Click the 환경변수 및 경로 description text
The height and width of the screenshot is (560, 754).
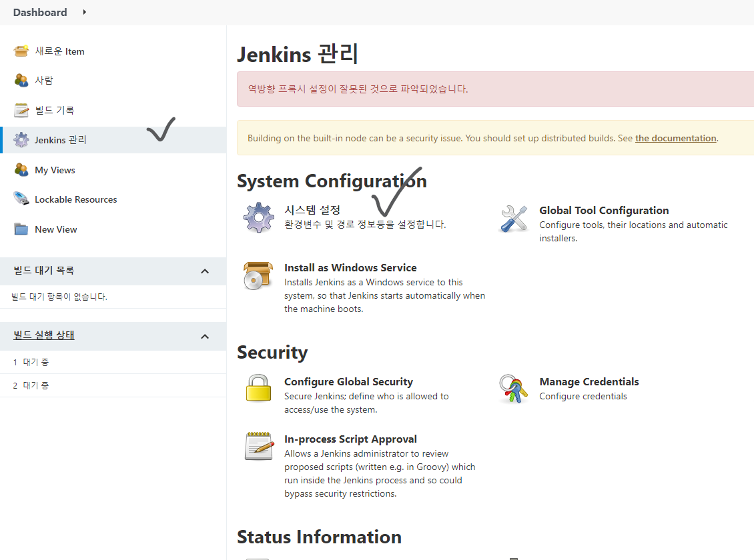tap(365, 224)
